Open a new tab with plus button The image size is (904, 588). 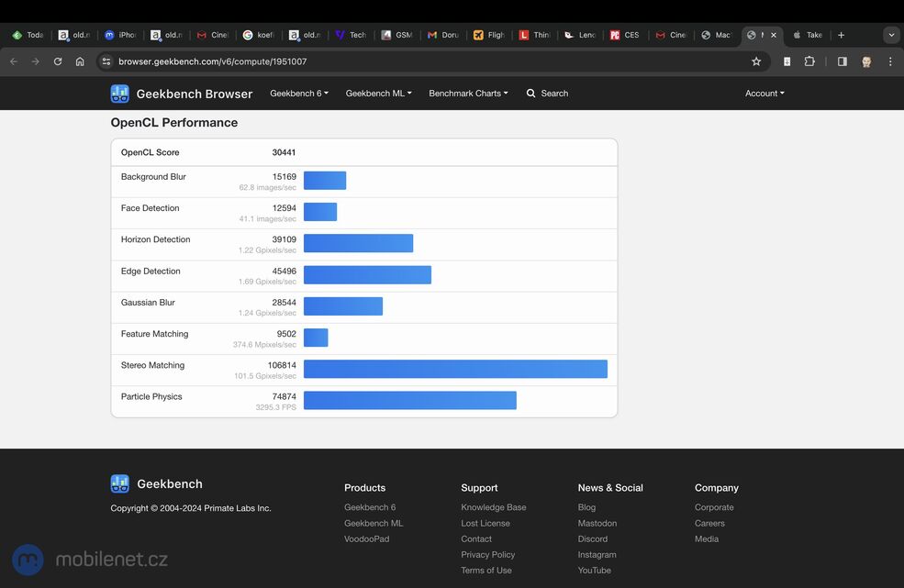[x=841, y=35]
